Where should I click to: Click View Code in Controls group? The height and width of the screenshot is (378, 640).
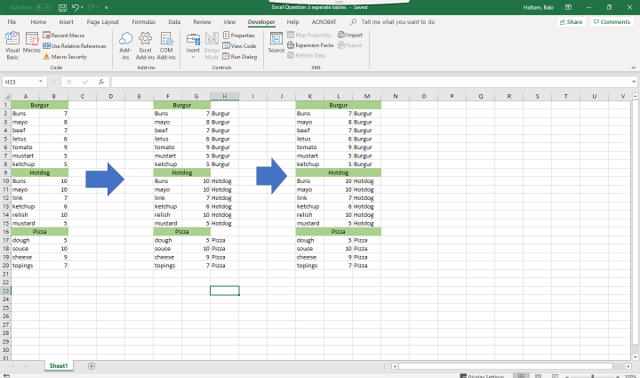pos(240,46)
